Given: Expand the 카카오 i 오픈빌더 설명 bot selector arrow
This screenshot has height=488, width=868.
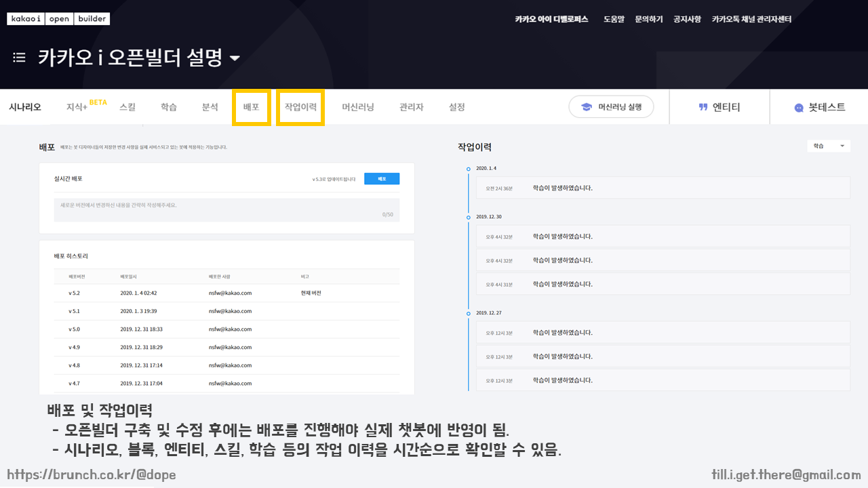Looking at the screenshot, I should (235, 58).
